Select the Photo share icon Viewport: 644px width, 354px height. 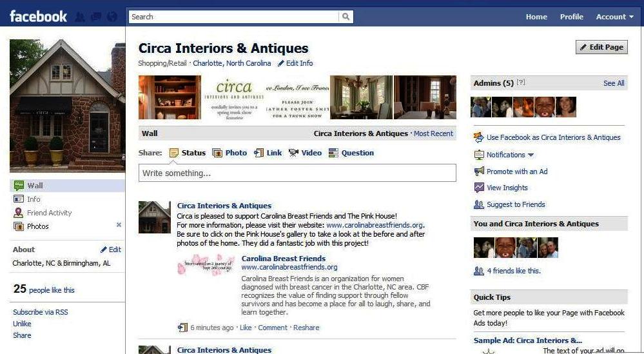(217, 153)
